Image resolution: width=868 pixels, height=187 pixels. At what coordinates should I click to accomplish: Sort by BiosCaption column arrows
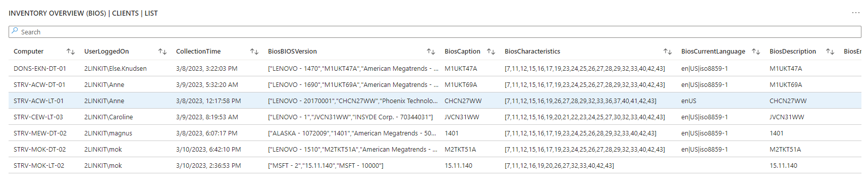pos(491,52)
